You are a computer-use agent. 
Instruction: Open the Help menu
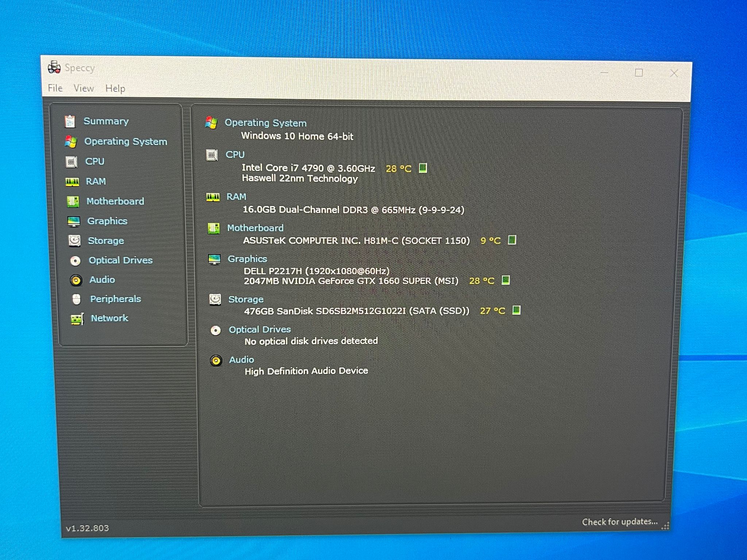(x=115, y=89)
